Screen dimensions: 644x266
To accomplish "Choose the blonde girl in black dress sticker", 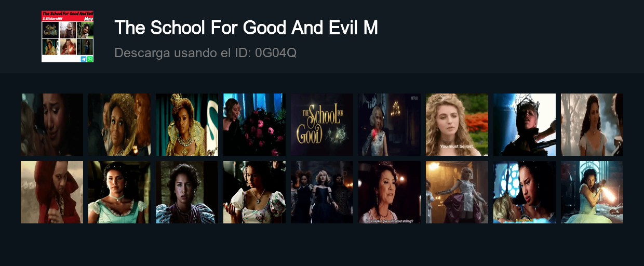I will click(322, 192).
